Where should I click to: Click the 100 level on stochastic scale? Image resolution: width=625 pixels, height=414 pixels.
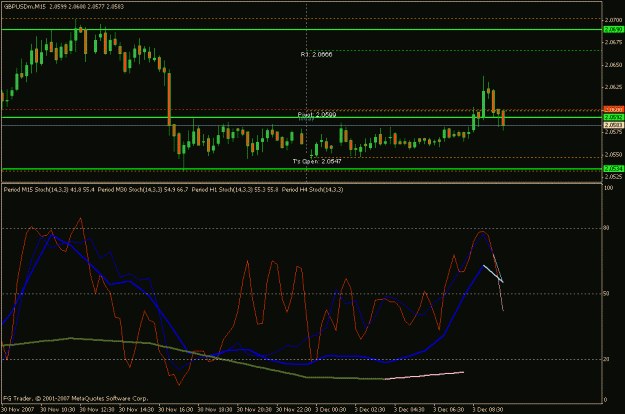click(x=609, y=188)
